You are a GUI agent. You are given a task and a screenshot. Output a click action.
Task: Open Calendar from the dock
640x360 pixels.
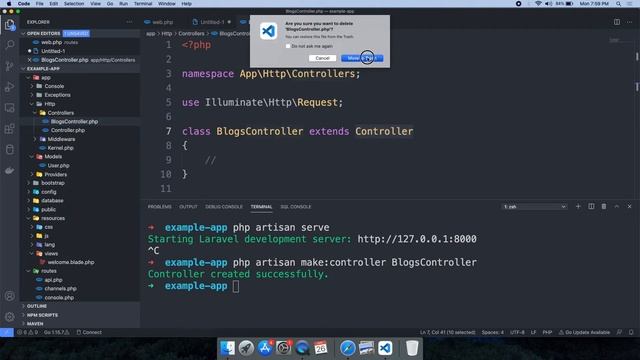pyautogui.click(x=321, y=348)
